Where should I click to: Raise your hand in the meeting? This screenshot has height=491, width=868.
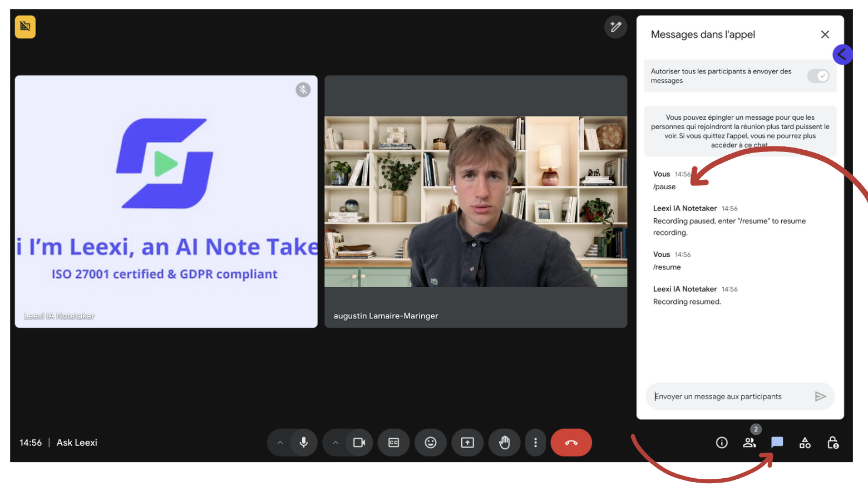click(504, 443)
